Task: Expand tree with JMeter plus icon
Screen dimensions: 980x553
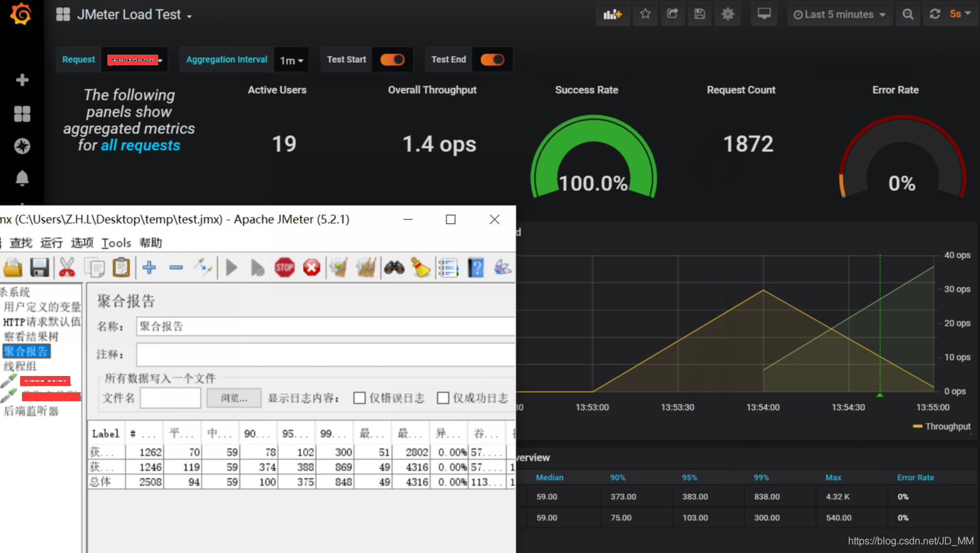Action: [x=149, y=267]
